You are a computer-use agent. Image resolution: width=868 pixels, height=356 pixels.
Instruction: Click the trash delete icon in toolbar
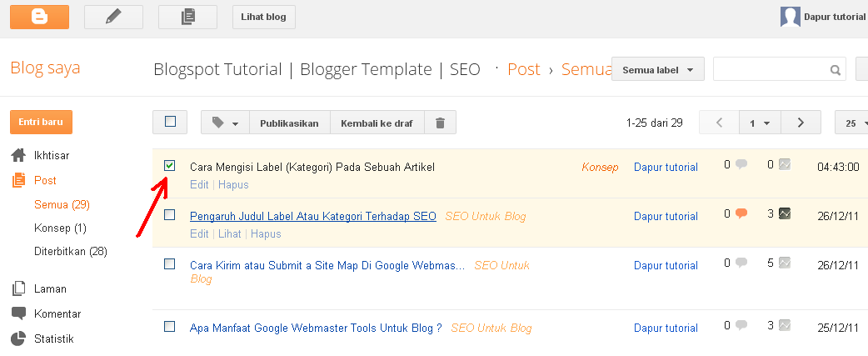[440, 123]
